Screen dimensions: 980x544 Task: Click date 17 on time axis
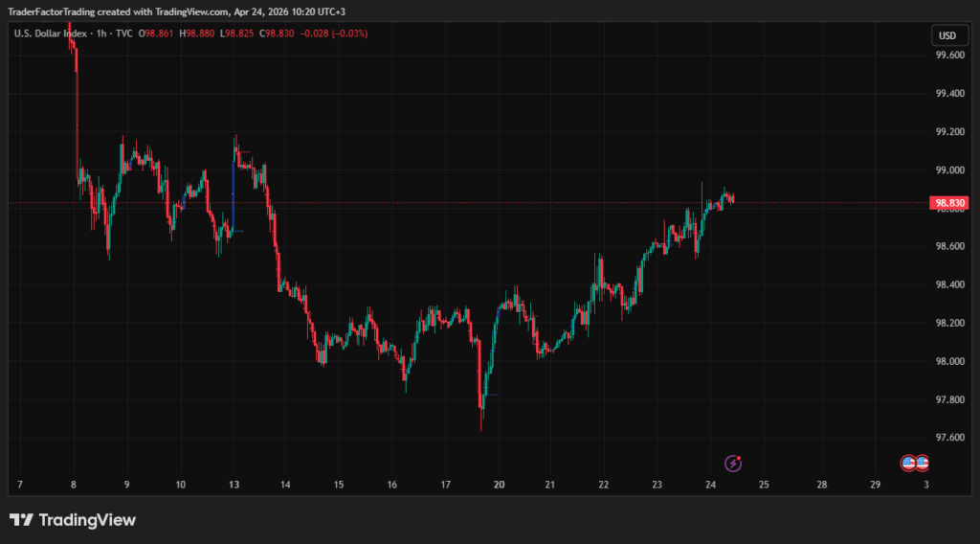coord(446,485)
